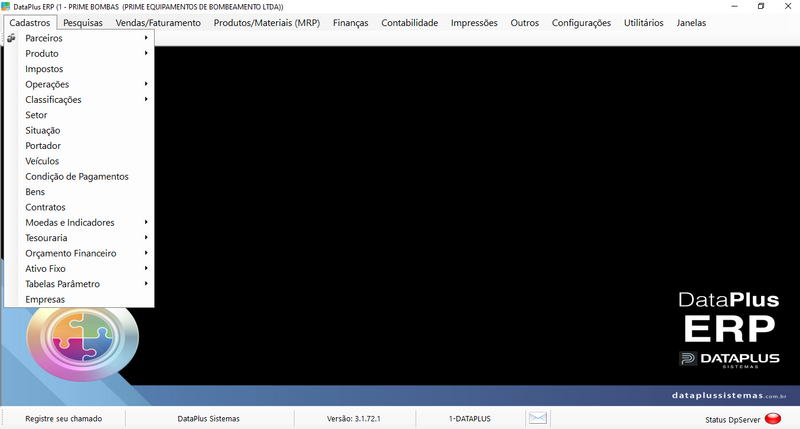The height and width of the screenshot is (429, 800).
Task: Click the Versão: 3.1.72.1 status text
Action: point(354,419)
